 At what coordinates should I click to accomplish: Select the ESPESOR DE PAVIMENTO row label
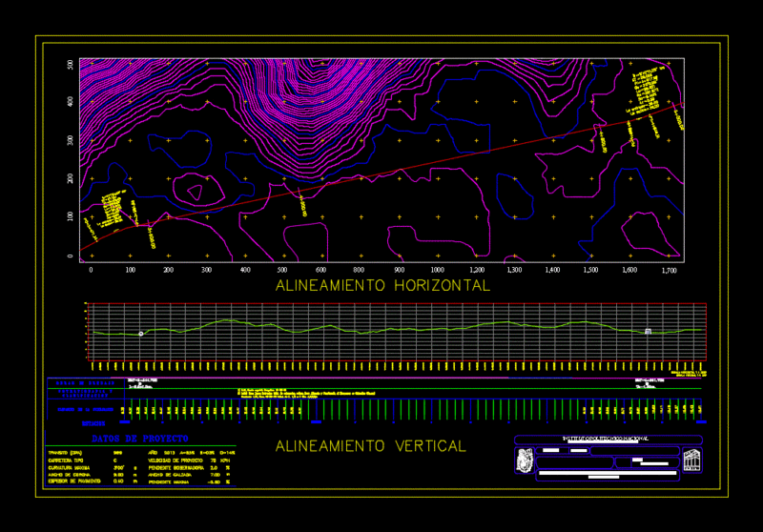coord(74,481)
